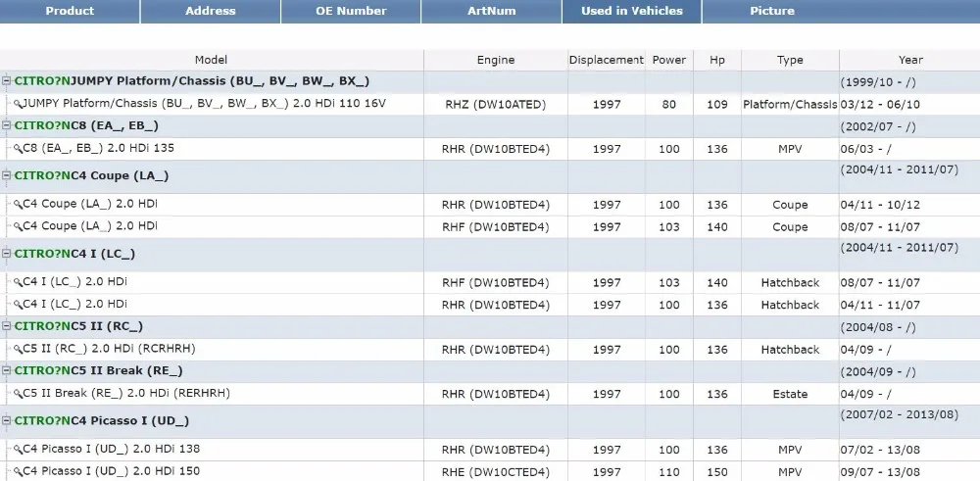Click the Estate type cell
Screen dimensions: 980x481
[790, 394]
